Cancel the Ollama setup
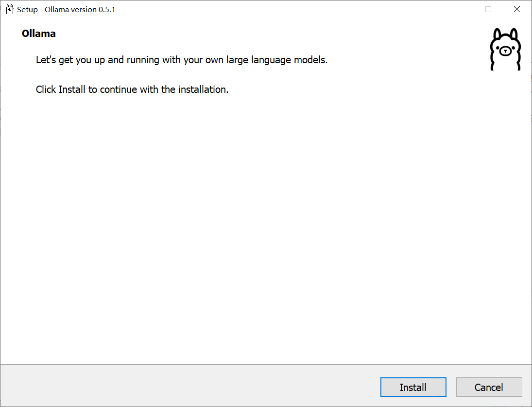Viewport: 532px width, 407px height. [489, 387]
